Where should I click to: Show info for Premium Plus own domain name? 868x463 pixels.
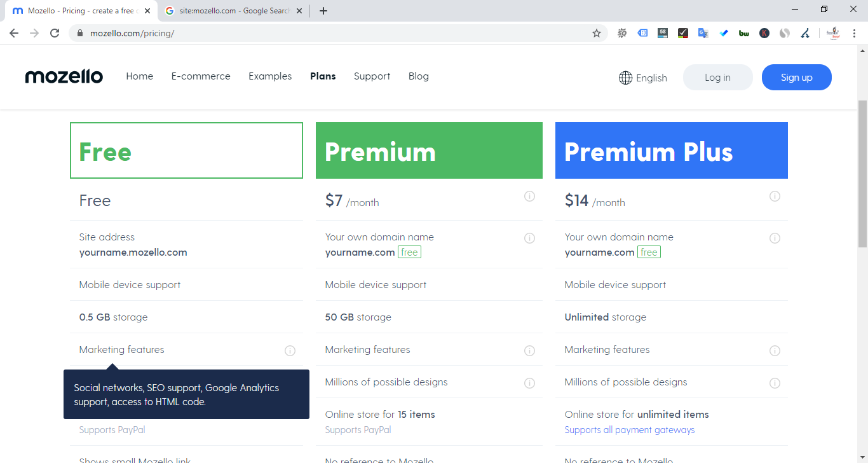(x=775, y=238)
